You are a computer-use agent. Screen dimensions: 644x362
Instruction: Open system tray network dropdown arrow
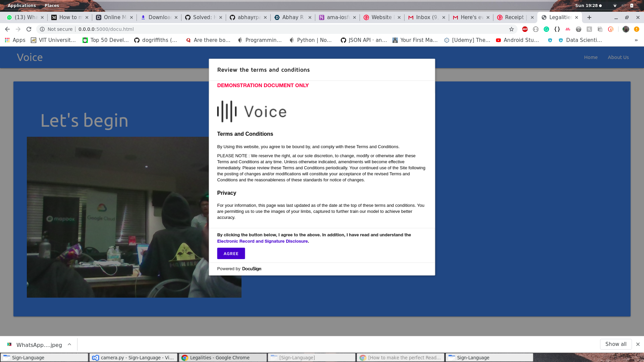(615, 6)
